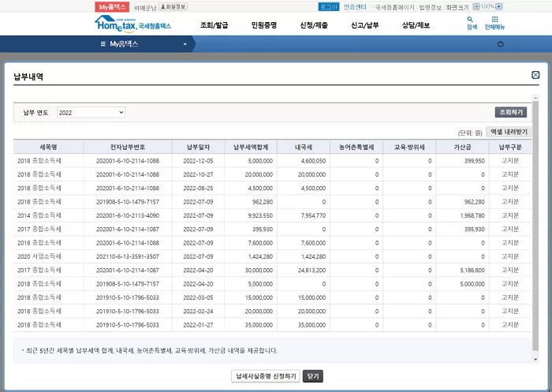
Task: Click the 화면크기 label at top
Action: (x=457, y=7)
